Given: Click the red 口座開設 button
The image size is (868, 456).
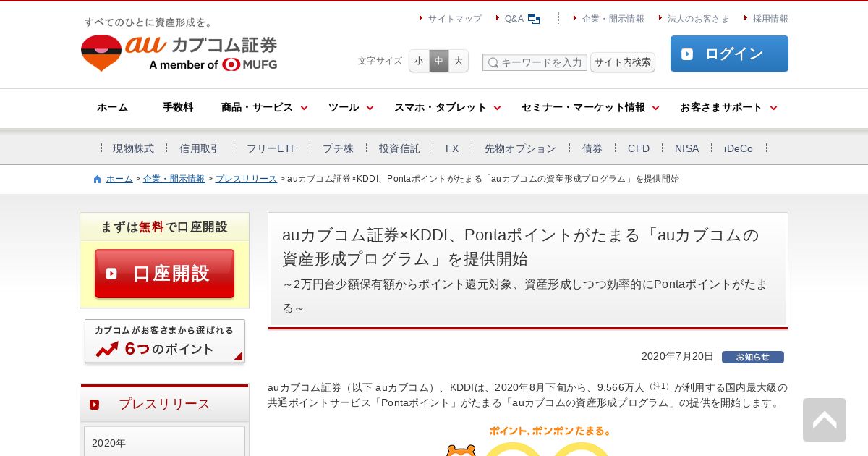Looking at the screenshot, I should (x=164, y=274).
